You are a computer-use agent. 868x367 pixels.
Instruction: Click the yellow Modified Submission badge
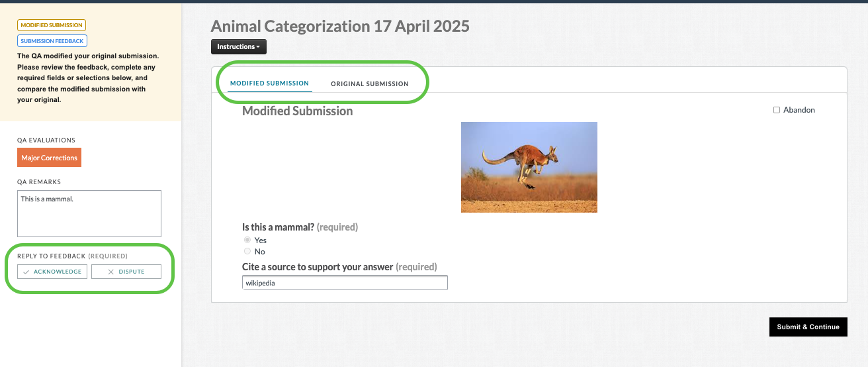click(52, 25)
